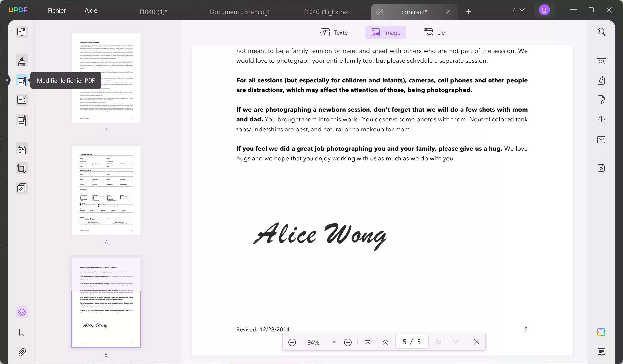Open the bookmarks panel
This screenshot has height=364, width=623.
[x=22, y=332]
